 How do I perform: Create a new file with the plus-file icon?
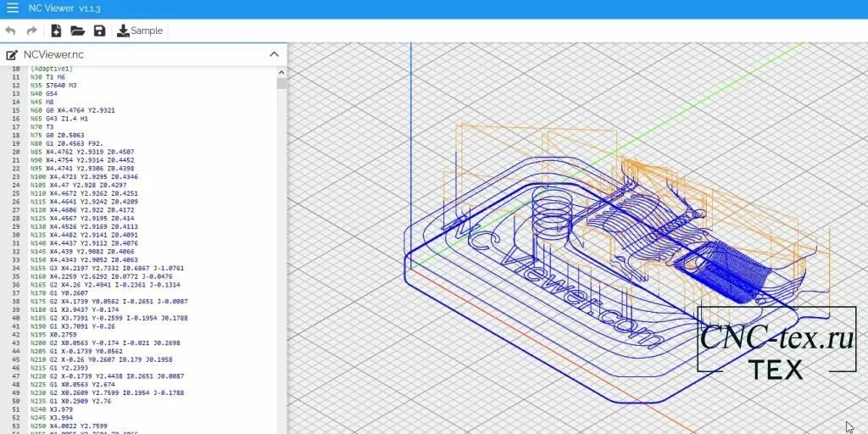click(x=56, y=31)
